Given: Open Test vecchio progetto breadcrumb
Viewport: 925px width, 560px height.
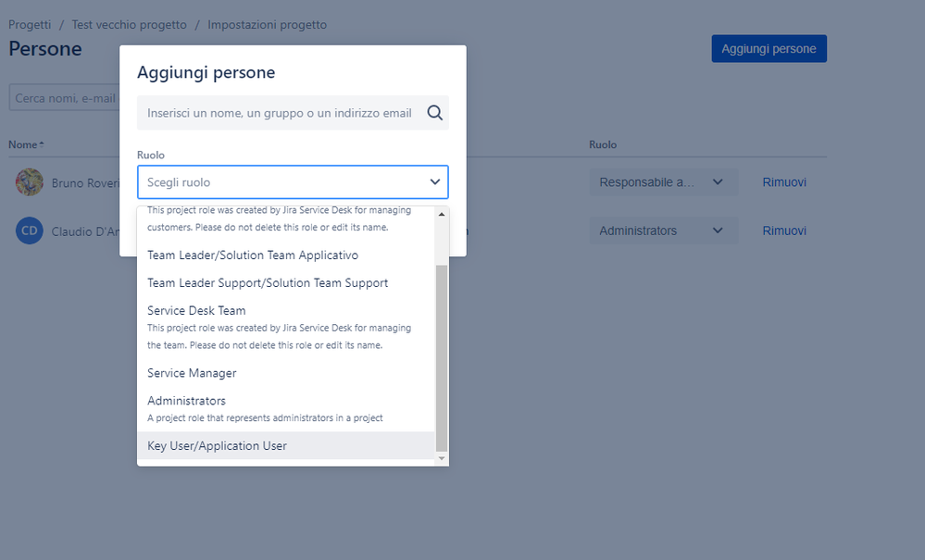Looking at the screenshot, I should point(130,25).
